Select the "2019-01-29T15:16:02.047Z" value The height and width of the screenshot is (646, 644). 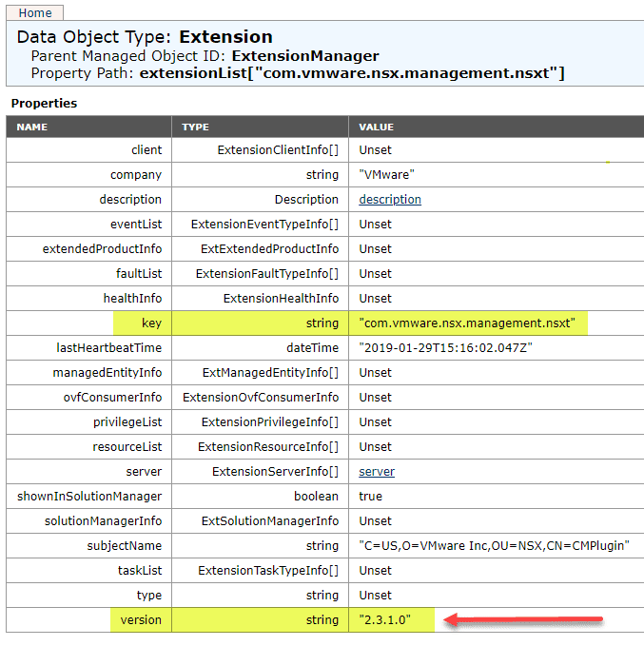pos(445,347)
